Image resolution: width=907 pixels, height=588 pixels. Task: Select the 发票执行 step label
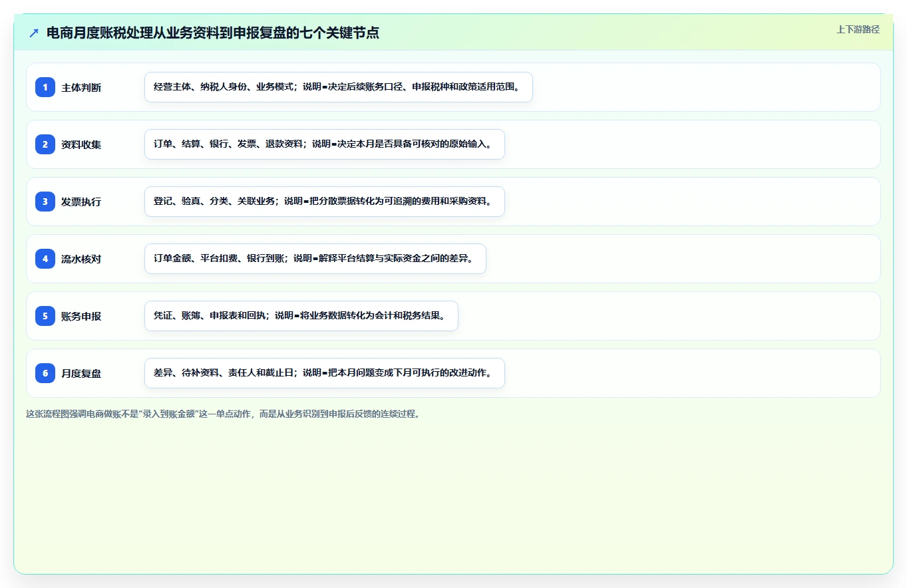pos(81,202)
